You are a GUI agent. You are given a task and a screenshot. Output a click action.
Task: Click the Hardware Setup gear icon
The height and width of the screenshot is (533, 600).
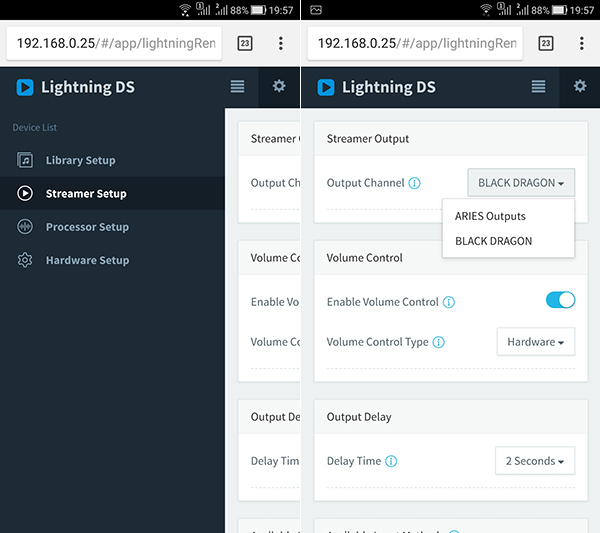(x=25, y=260)
